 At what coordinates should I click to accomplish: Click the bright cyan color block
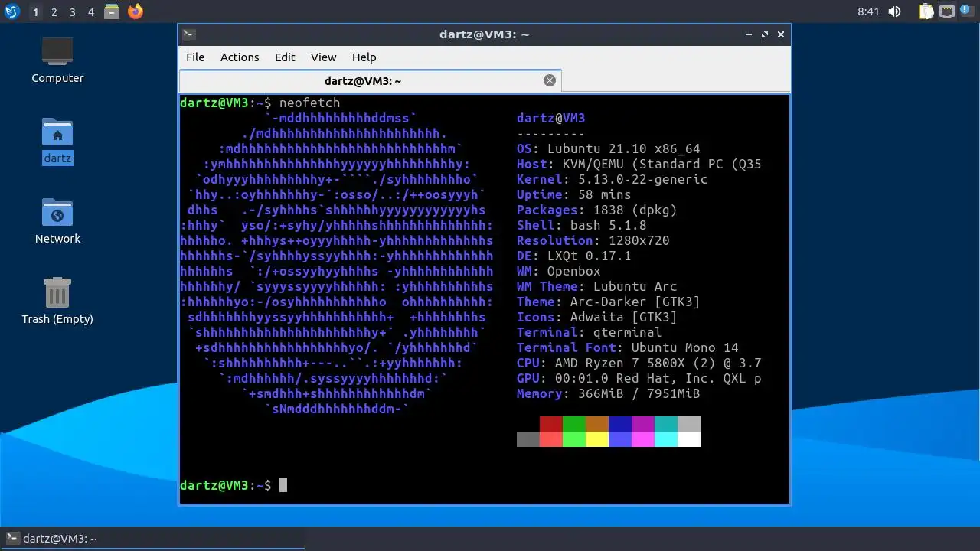tap(666, 439)
